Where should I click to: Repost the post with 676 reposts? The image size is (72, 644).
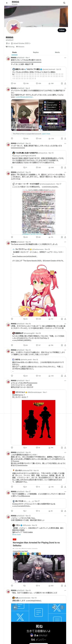(26, 138)
